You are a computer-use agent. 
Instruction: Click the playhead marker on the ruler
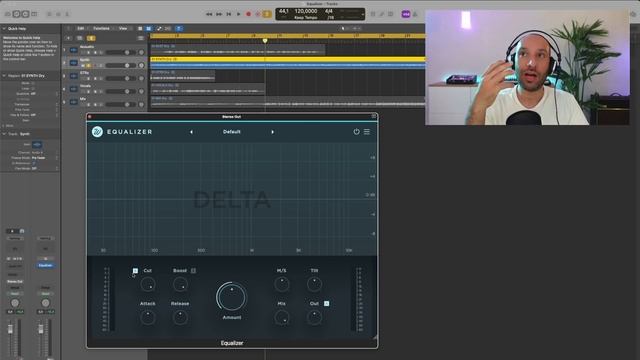265,40
